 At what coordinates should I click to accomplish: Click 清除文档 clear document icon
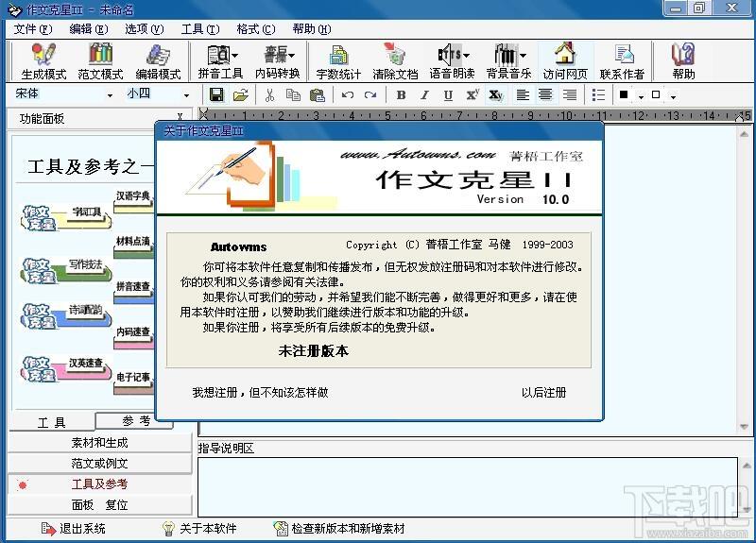tap(395, 60)
